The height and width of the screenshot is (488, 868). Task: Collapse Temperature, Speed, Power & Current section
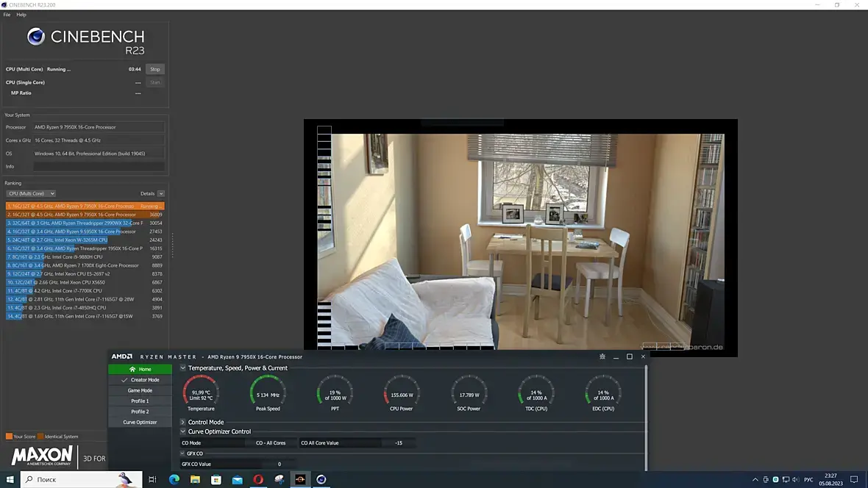pyautogui.click(x=182, y=368)
